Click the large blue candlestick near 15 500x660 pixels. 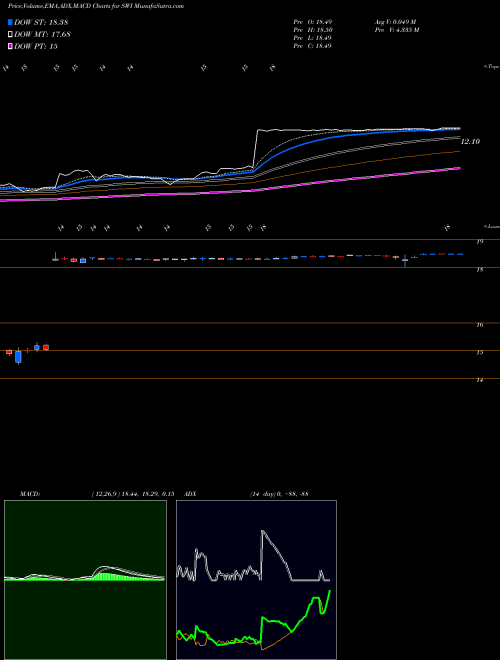18,357
